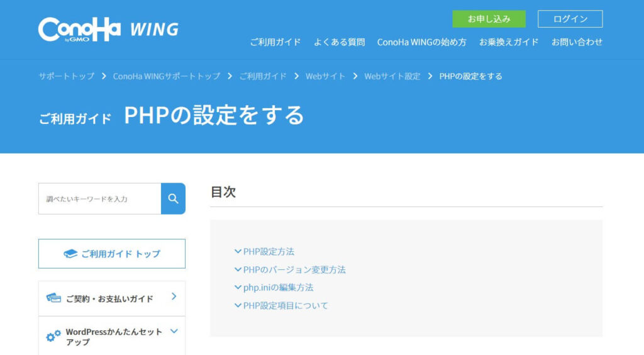Focus the keyword search input field
The image size is (644, 355).
(100, 199)
